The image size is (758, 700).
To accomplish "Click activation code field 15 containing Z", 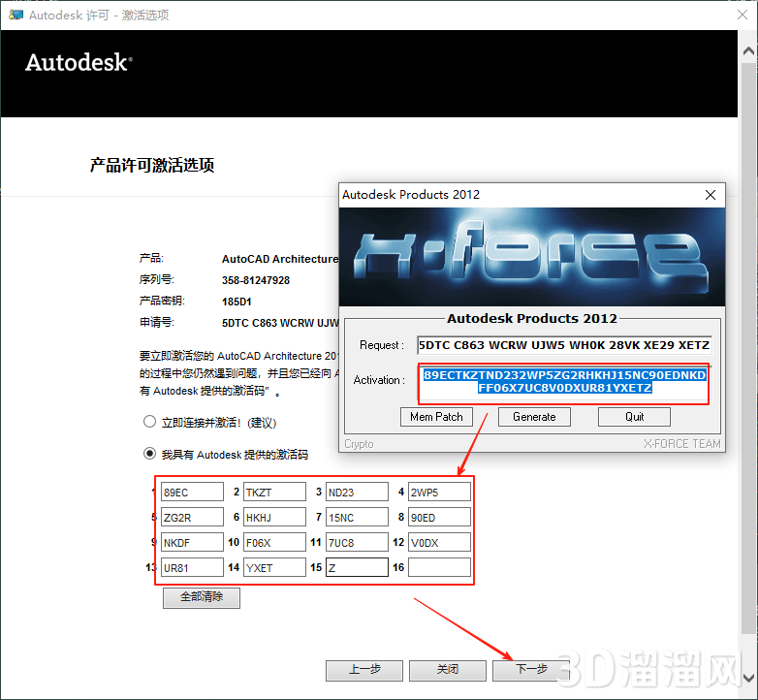I will coord(357,567).
